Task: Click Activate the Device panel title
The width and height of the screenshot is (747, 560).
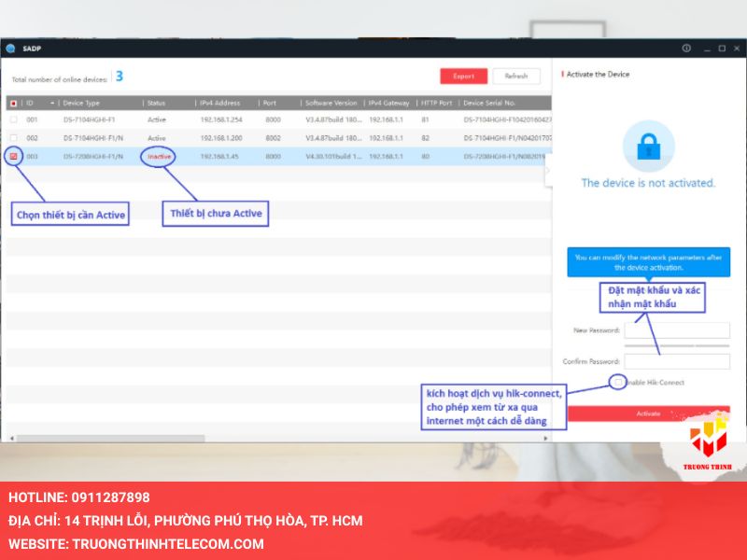Action: pyautogui.click(x=598, y=75)
